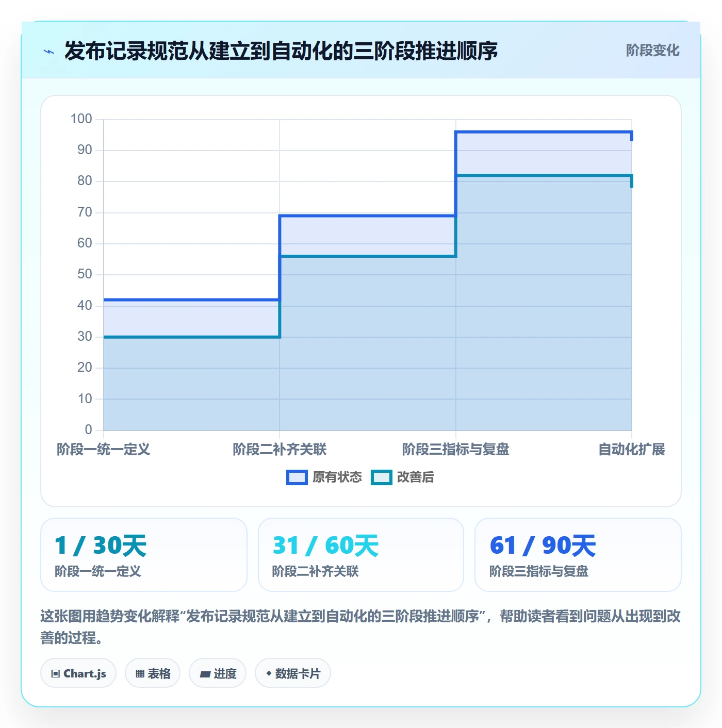Click the 阶段二补齐关联 caption under 31 / 60天
The width and height of the screenshot is (722, 728).
pos(315,571)
